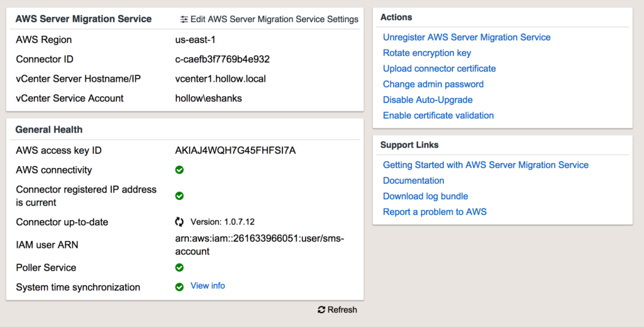The width and height of the screenshot is (644, 327).
Task: Click Change admin password link
Action: tap(433, 84)
